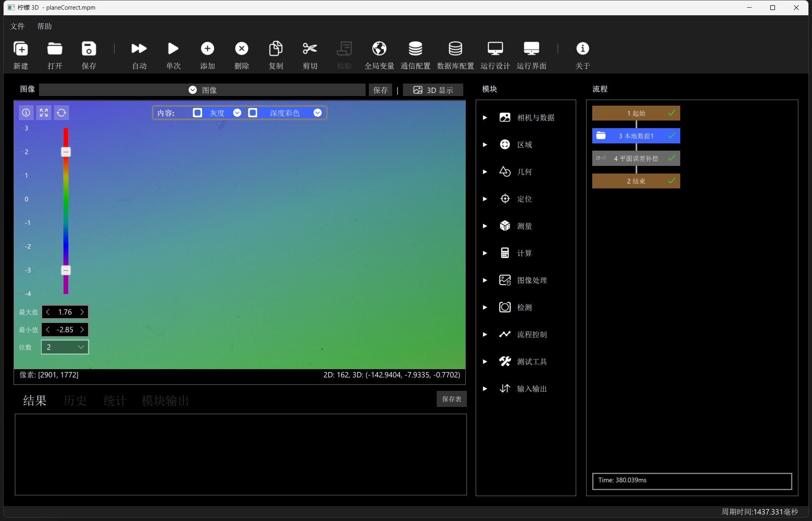Click the upper color scale slider handle
812x521 pixels.
[66, 152]
